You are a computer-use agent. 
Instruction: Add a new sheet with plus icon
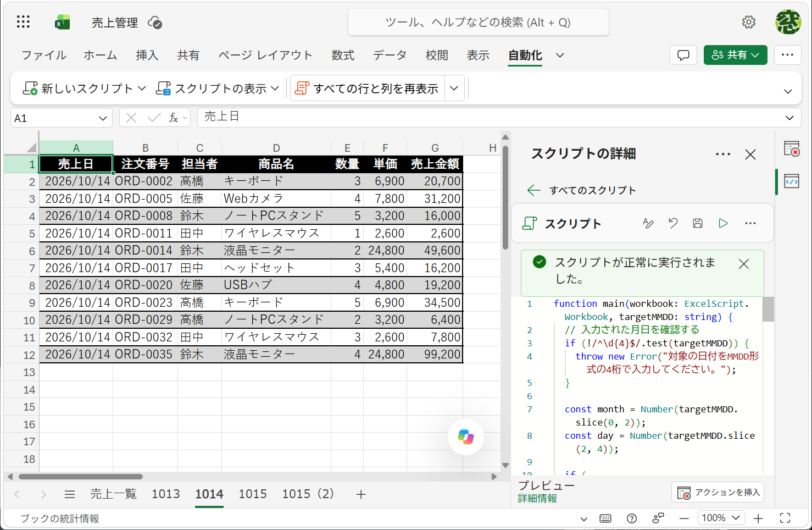click(360, 494)
